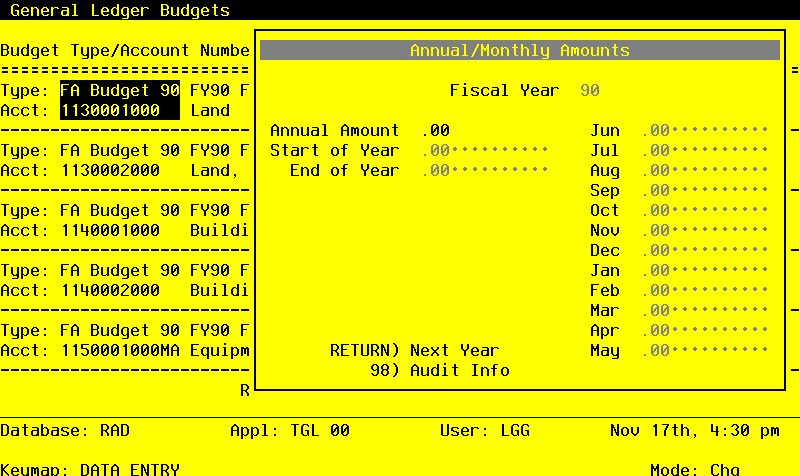The image size is (800, 476).
Task: Select the Mar monthly amount field
Action: pyautogui.click(x=705, y=310)
